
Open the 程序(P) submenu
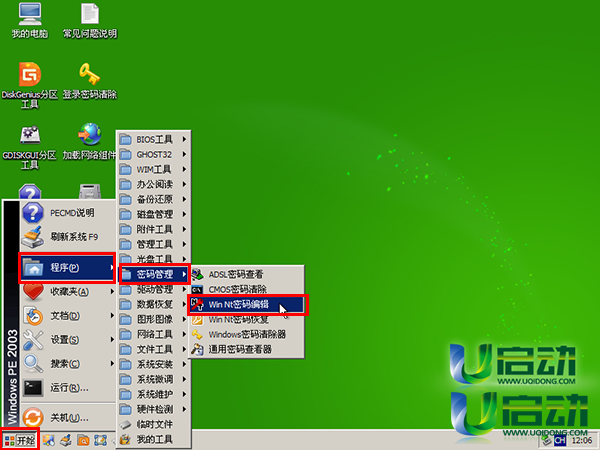click(x=67, y=267)
